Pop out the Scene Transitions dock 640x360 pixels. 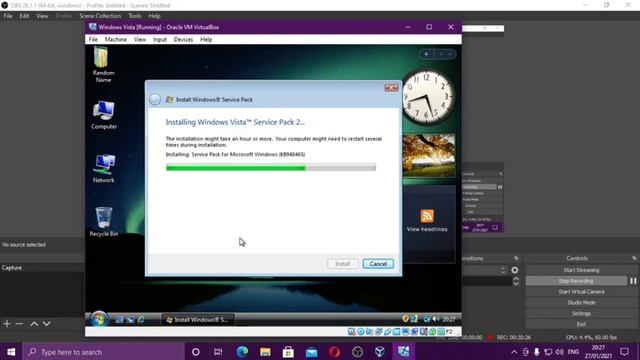[x=516, y=258]
